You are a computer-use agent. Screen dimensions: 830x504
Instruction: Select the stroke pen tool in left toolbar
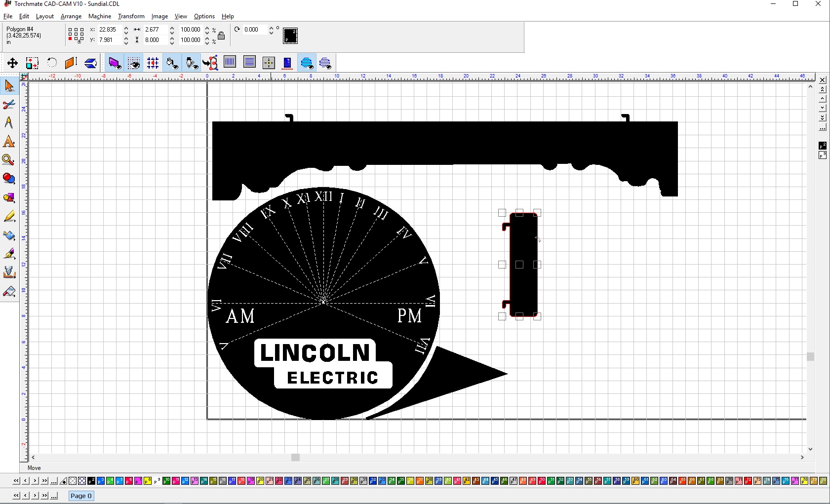(9, 254)
